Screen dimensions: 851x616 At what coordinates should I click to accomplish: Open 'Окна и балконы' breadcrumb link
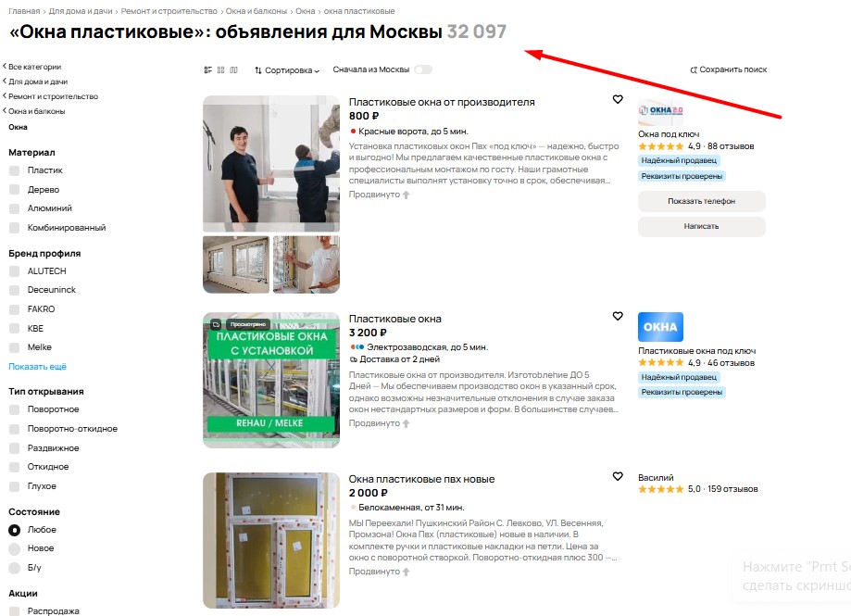pyautogui.click(x=257, y=11)
